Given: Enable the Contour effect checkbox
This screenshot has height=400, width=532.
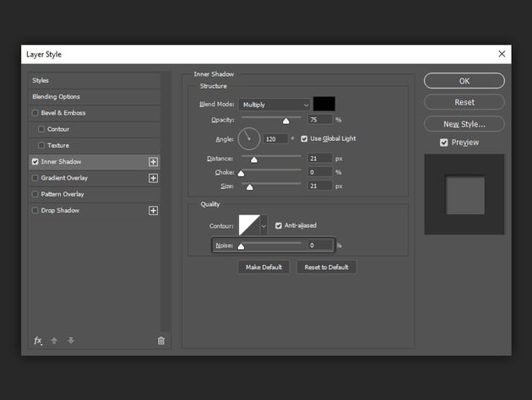Looking at the screenshot, I should click(x=41, y=129).
